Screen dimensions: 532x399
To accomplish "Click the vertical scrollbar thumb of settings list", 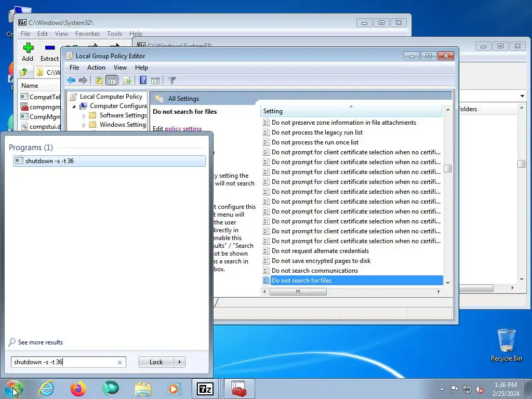I will point(447,168).
